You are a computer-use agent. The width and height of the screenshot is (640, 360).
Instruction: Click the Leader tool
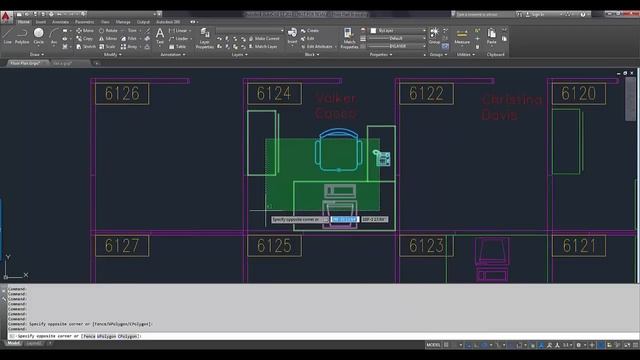click(x=179, y=39)
